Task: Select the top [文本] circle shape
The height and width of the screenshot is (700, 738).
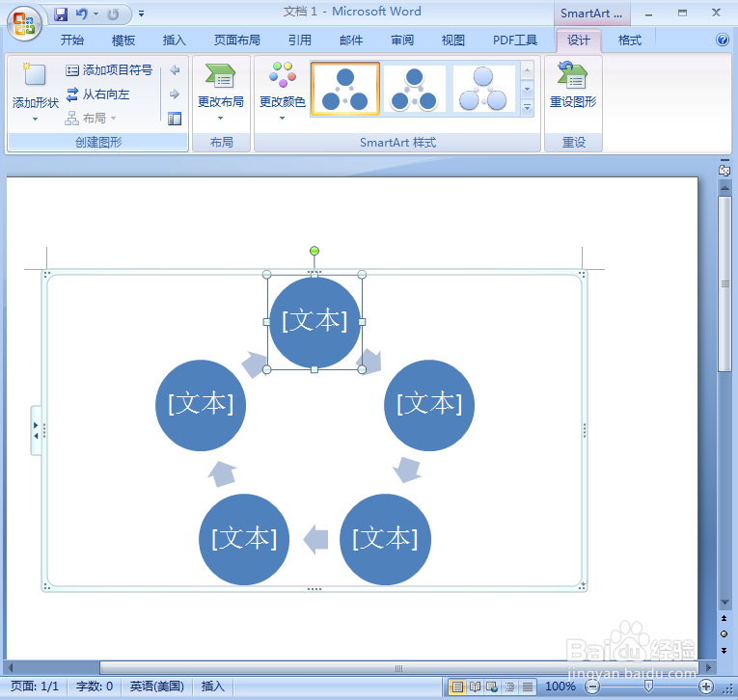Action: (x=314, y=322)
